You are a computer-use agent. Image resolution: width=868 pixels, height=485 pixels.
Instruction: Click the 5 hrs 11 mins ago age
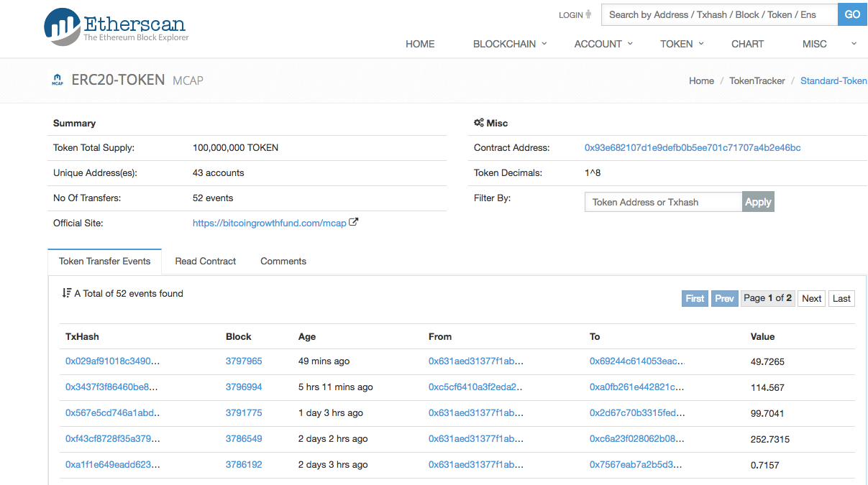336,387
